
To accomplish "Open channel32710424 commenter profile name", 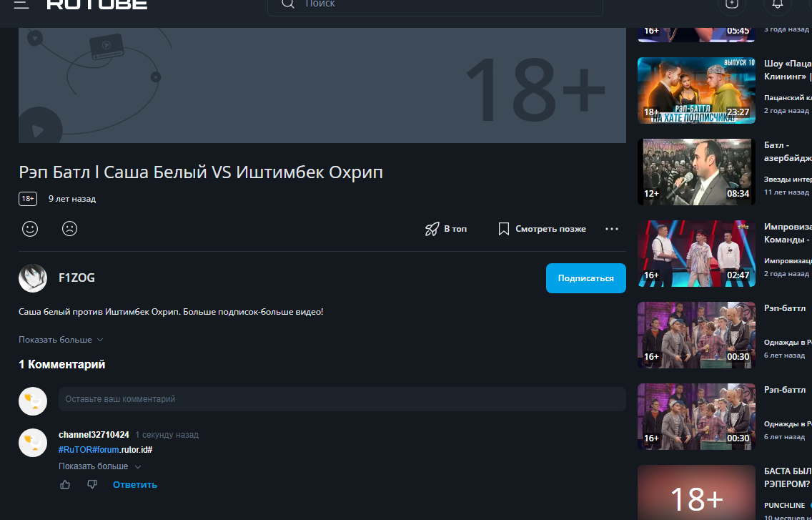I will click(94, 435).
